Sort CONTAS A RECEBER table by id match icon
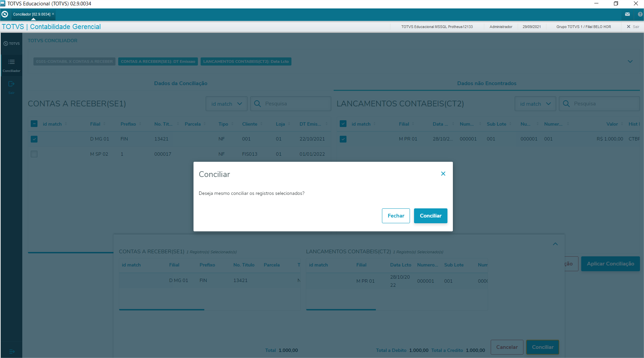Screen dimensions: 644x358 click(x=66, y=124)
